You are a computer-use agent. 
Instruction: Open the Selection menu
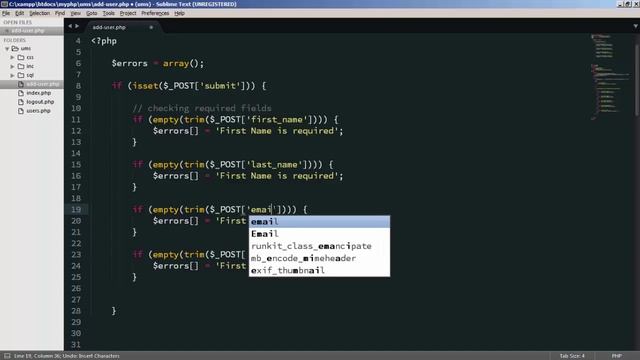[x=40, y=13]
